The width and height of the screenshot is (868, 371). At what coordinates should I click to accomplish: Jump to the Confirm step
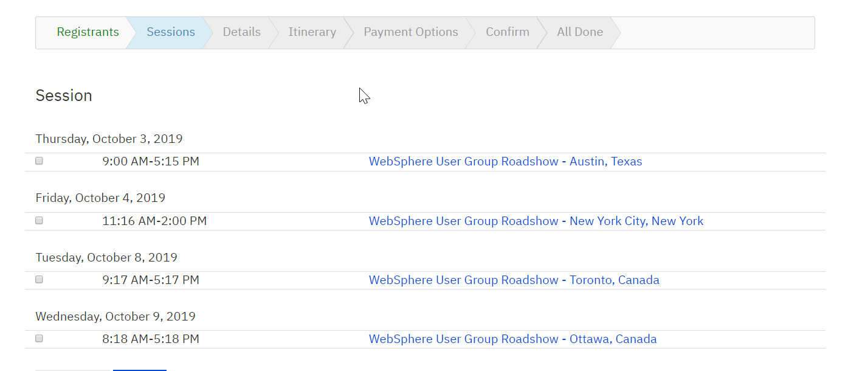(508, 32)
